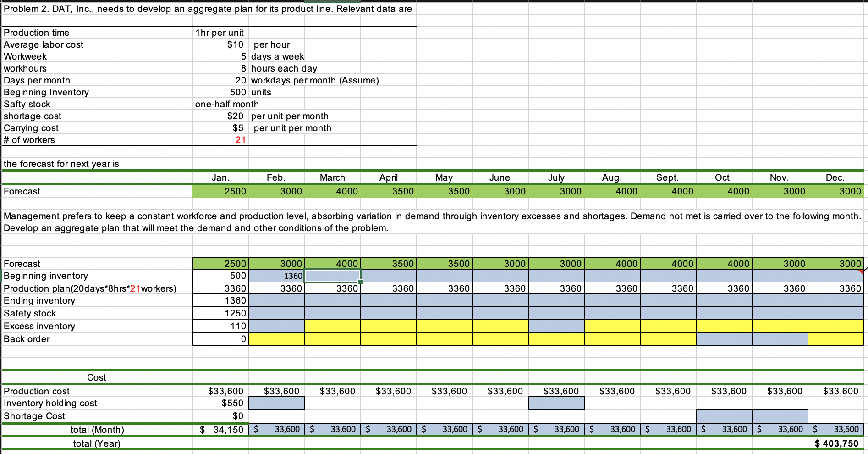Select the Jan Back order cell showing 0
The height and width of the screenshot is (454, 868).
point(221,339)
